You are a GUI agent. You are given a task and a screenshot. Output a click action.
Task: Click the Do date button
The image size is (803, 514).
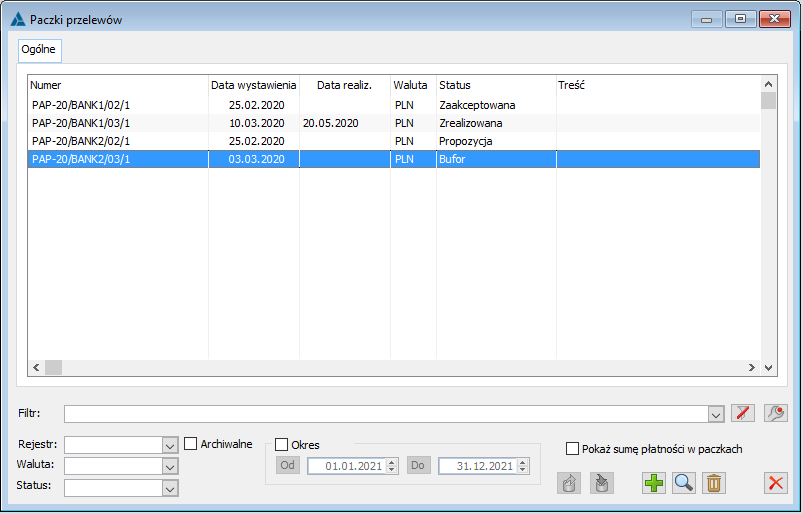coord(418,465)
